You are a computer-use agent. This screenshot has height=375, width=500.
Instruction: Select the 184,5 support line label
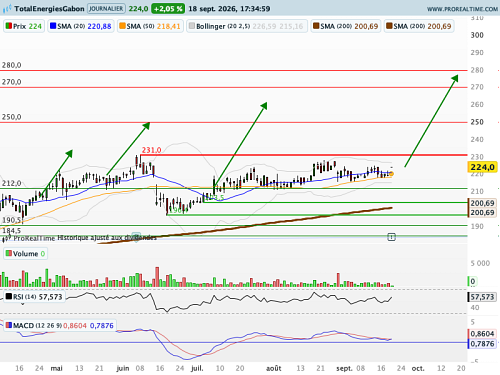tap(11, 230)
